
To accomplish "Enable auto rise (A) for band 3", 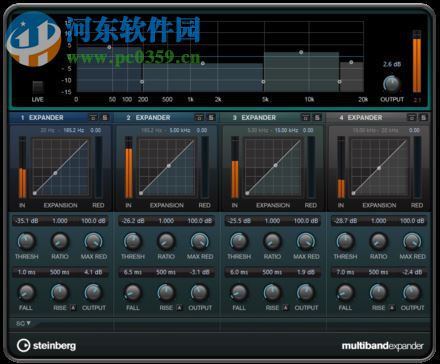I will click(x=286, y=308).
